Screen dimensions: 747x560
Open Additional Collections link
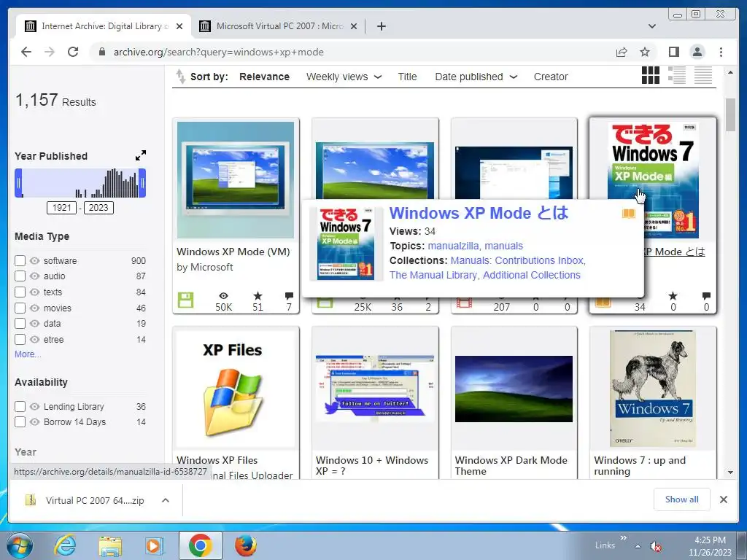pyautogui.click(x=531, y=275)
